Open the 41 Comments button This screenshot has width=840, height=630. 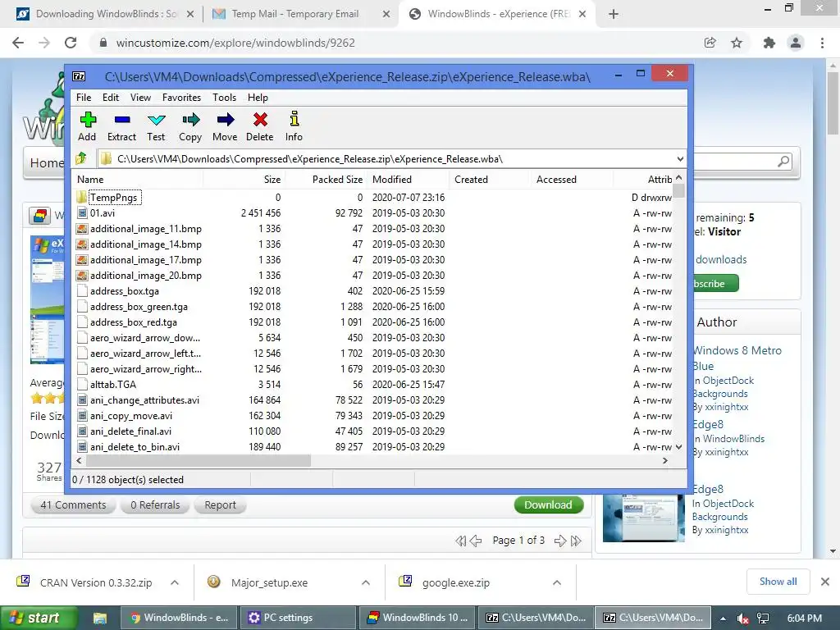73,504
